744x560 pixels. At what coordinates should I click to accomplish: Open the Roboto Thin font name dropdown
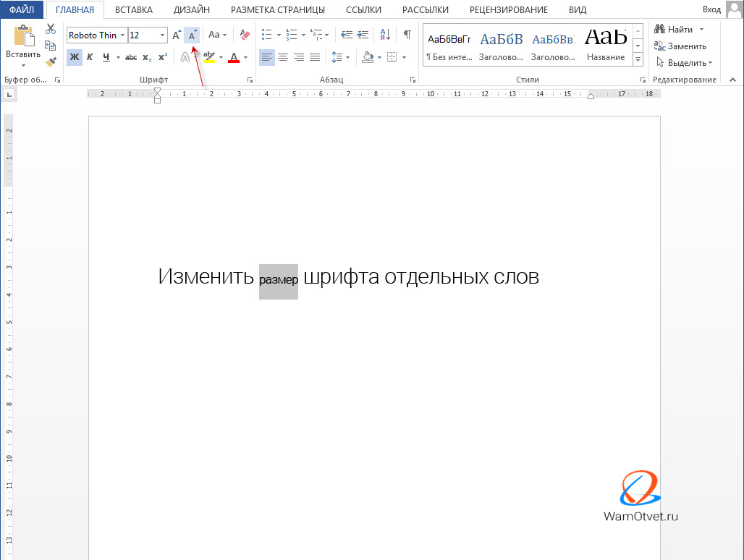tap(122, 35)
